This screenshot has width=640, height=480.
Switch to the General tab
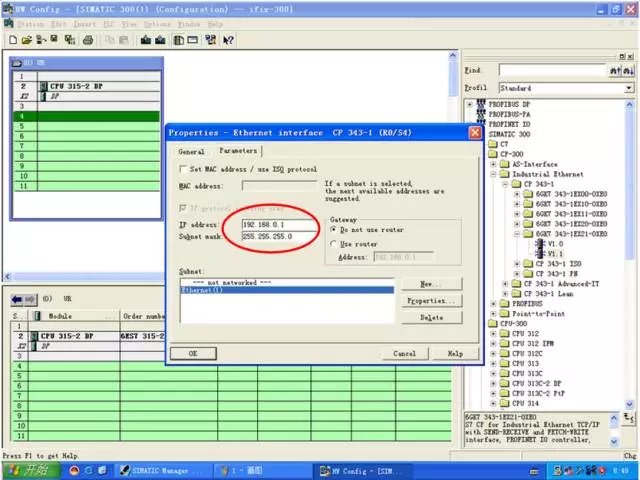tap(190, 151)
